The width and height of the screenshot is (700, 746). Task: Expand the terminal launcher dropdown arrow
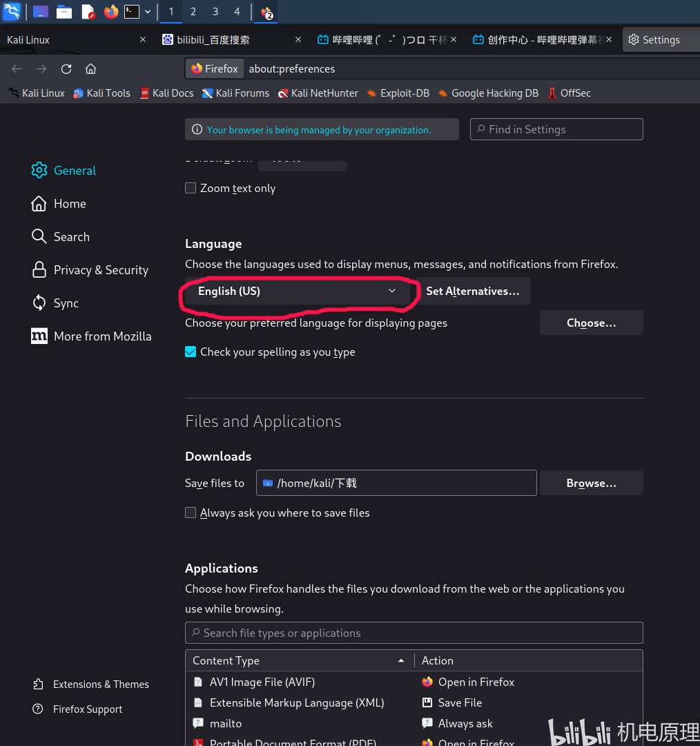click(x=148, y=12)
